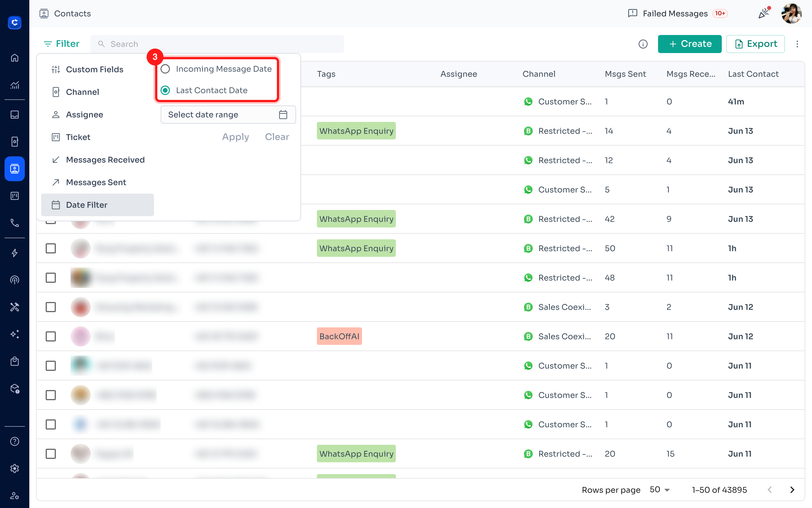Select Ticket filter category
This screenshot has height=508, width=812.
[x=97, y=137]
